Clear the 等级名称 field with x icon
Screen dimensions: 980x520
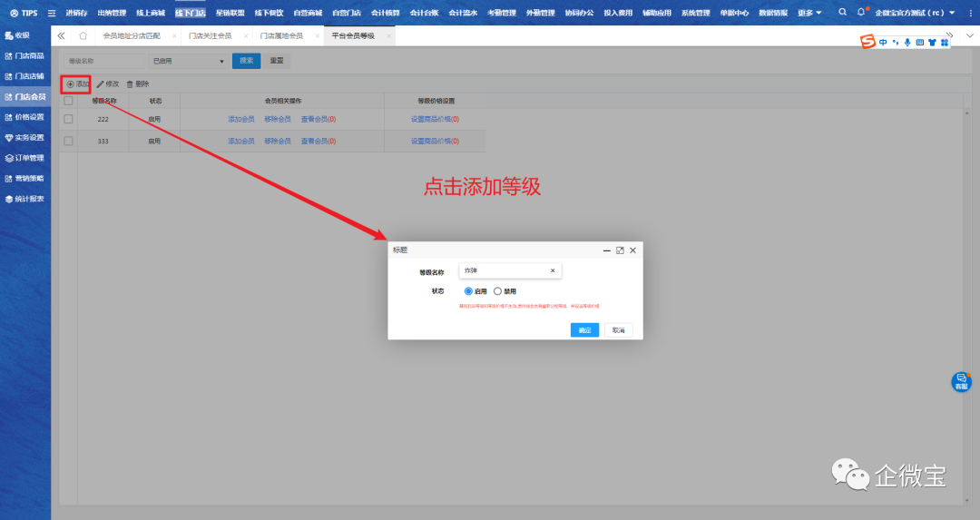(x=552, y=270)
